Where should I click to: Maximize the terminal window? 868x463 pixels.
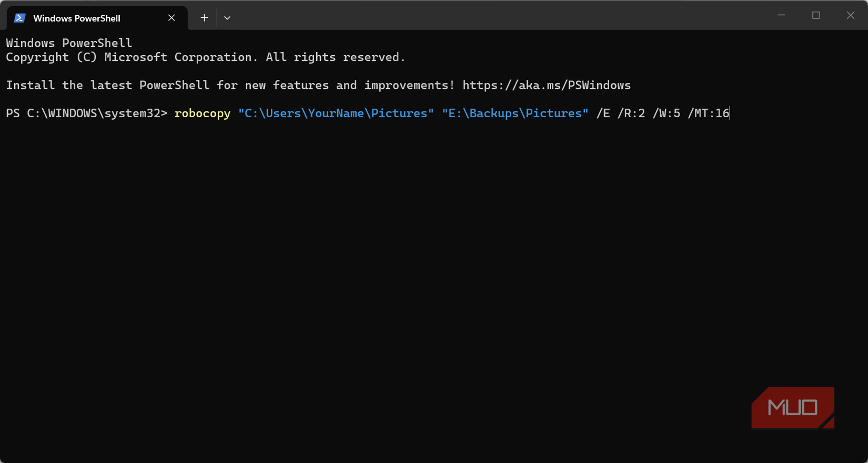coord(816,15)
